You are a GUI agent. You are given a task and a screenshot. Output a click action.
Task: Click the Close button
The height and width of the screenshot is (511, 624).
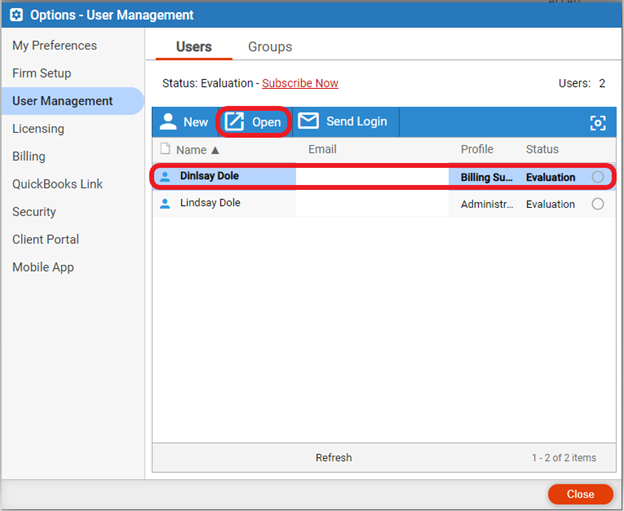click(x=580, y=494)
